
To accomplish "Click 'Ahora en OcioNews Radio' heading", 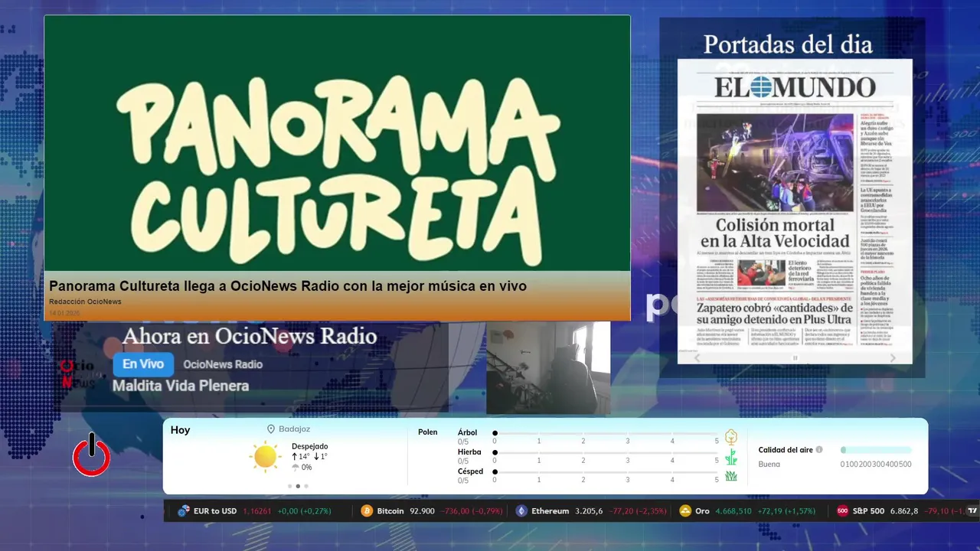I will point(250,336).
